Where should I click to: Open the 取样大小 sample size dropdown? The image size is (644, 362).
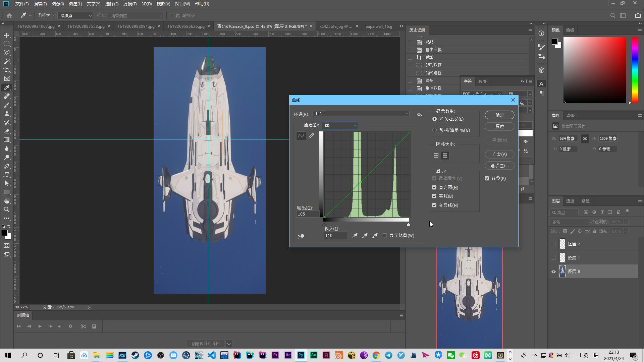coord(75,15)
